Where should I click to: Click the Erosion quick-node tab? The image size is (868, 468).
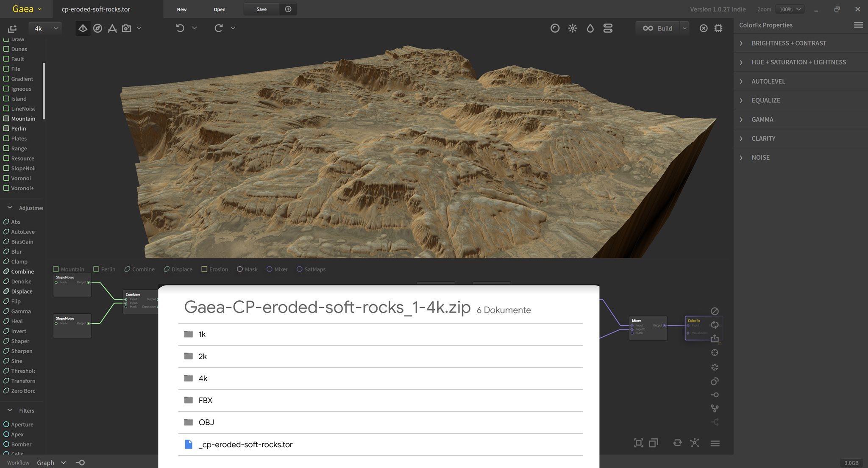click(214, 269)
